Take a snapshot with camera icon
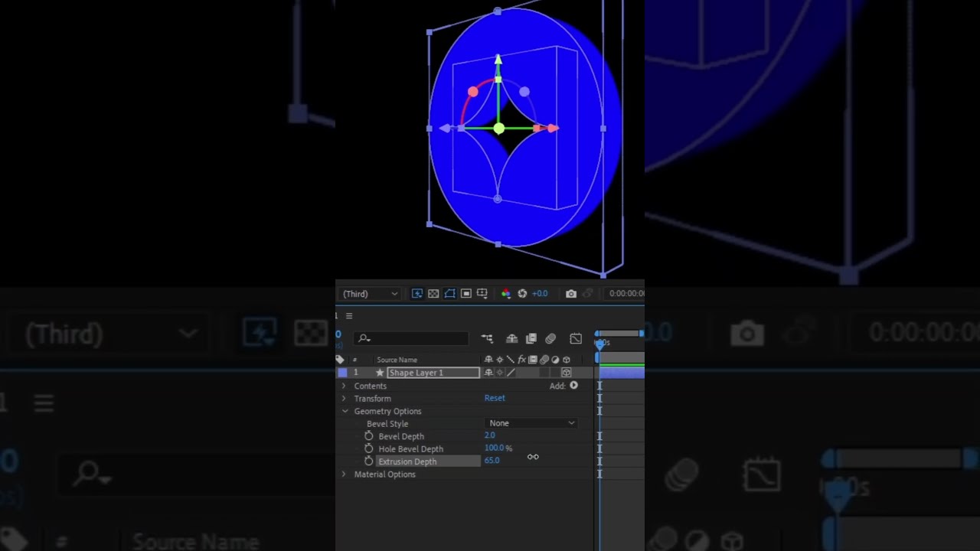 click(571, 294)
